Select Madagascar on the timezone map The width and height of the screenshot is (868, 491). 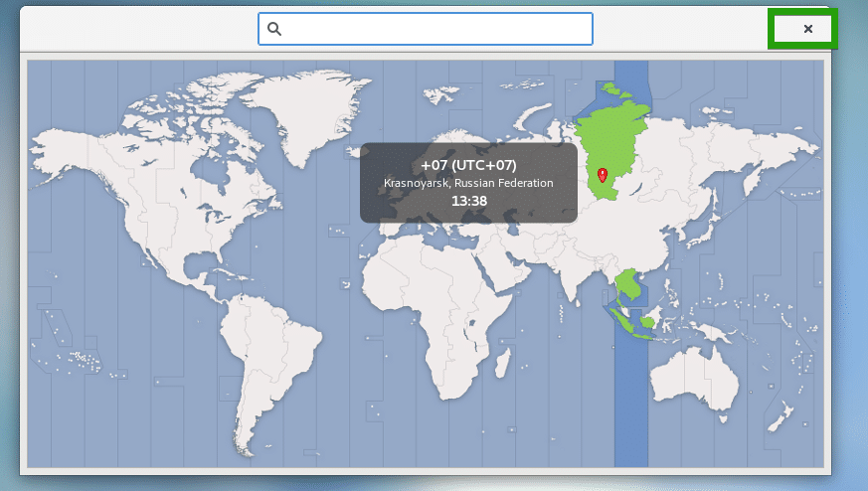click(503, 363)
